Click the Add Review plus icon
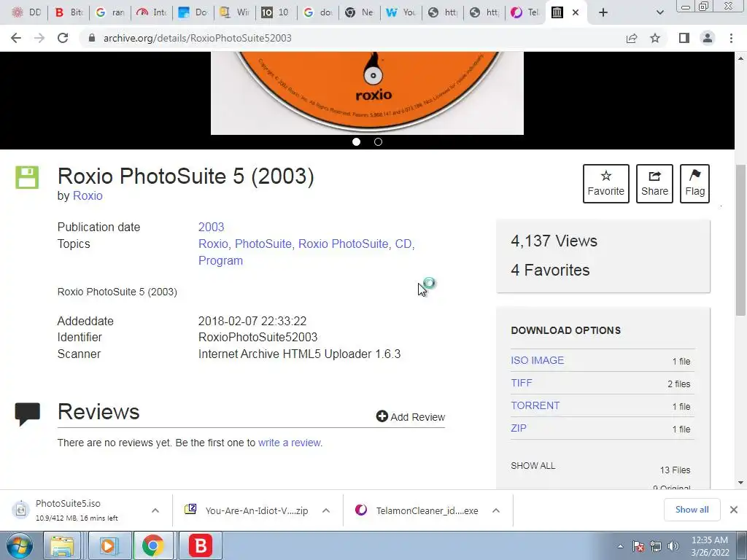The height and width of the screenshot is (560, 747). 382,416
